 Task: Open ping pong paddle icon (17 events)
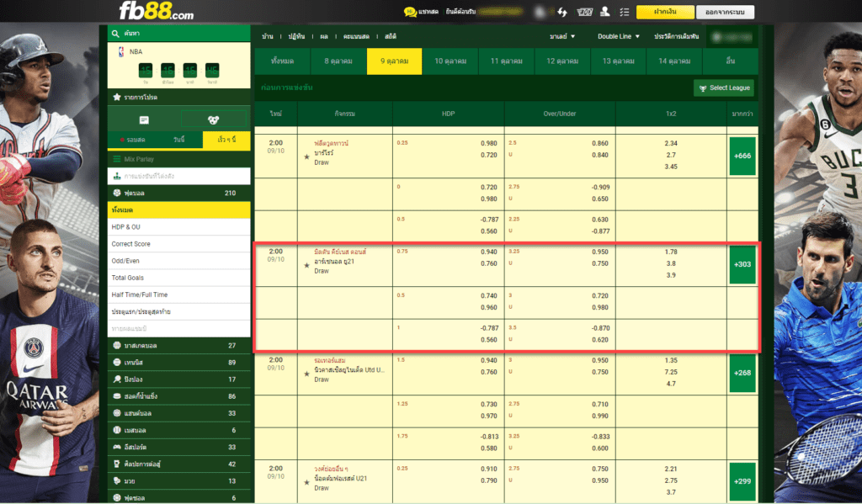pos(116,379)
